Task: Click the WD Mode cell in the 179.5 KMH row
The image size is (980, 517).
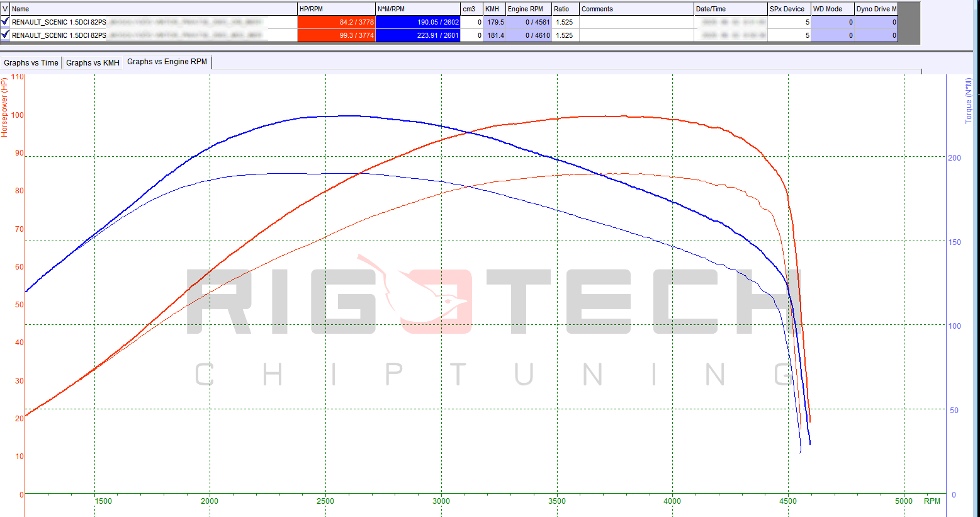Action: [x=833, y=22]
